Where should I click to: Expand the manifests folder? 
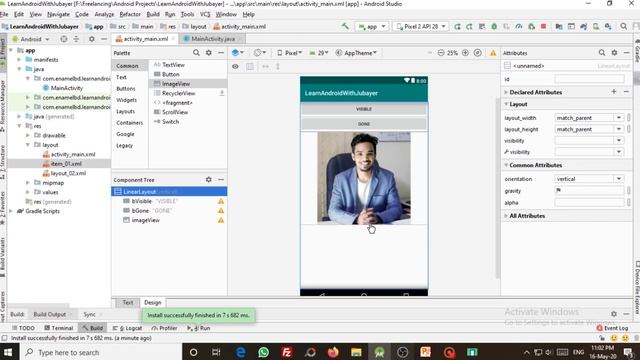(19, 60)
